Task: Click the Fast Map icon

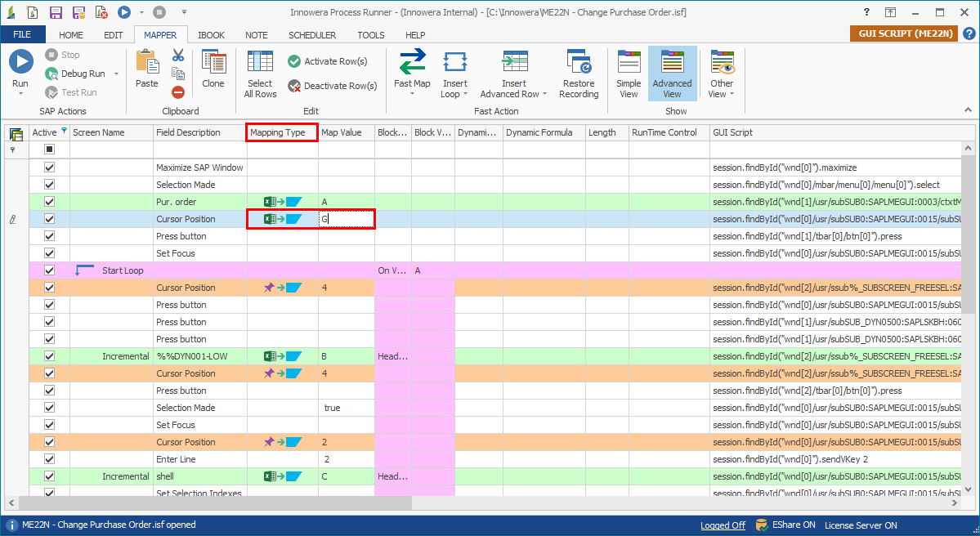Action: tap(412, 60)
